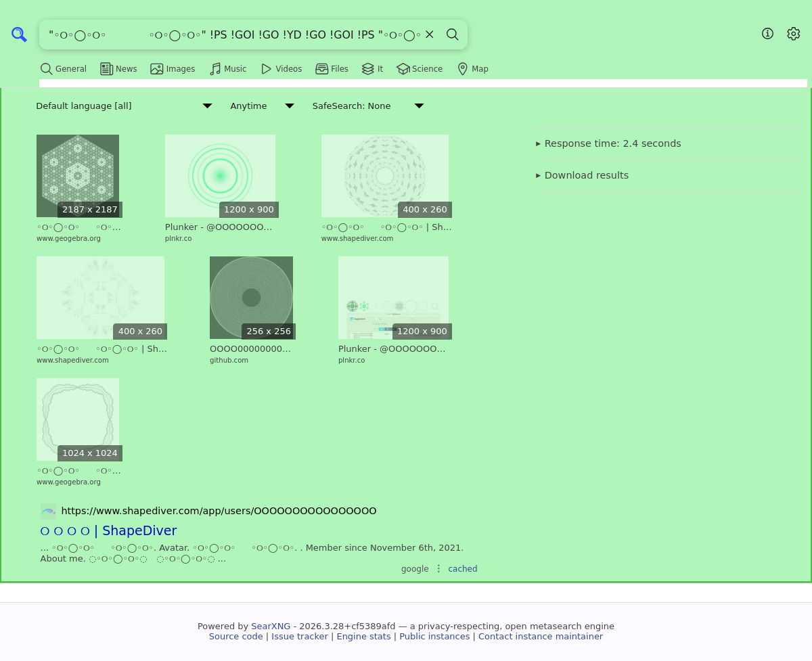The height and width of the screenshot is (661, 812).
Task: Open the SafeSearch filter dropdown
Action: [x=367, y=106]
